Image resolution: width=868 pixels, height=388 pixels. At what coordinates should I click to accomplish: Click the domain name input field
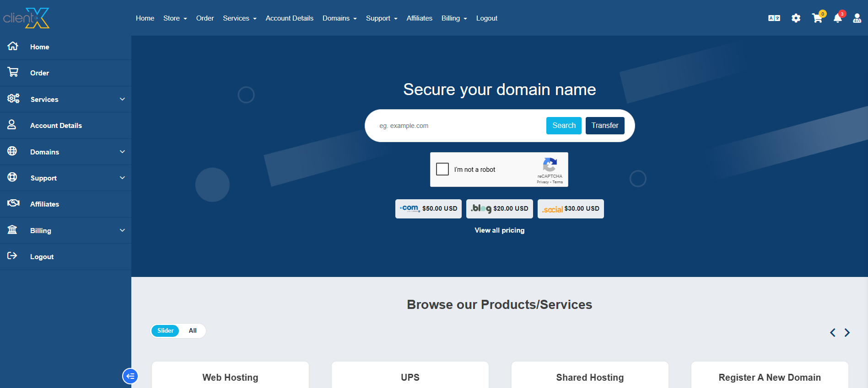pyautogui.click(x=458, y=126)
